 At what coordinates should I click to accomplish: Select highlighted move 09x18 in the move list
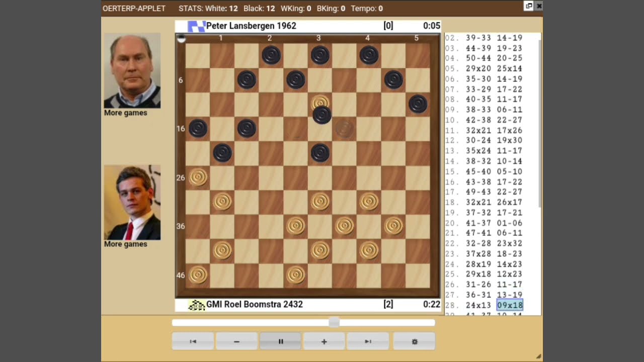click(x=510, y=305)
